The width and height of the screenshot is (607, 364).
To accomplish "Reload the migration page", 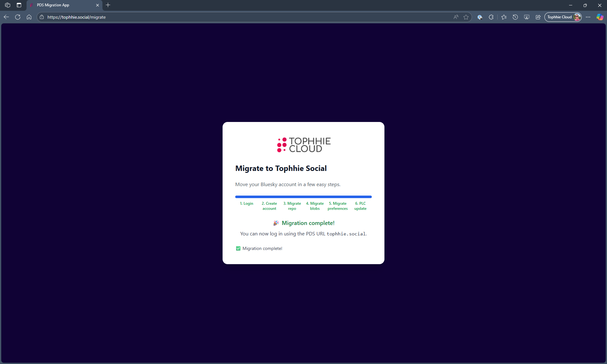I will pos(18,17).
